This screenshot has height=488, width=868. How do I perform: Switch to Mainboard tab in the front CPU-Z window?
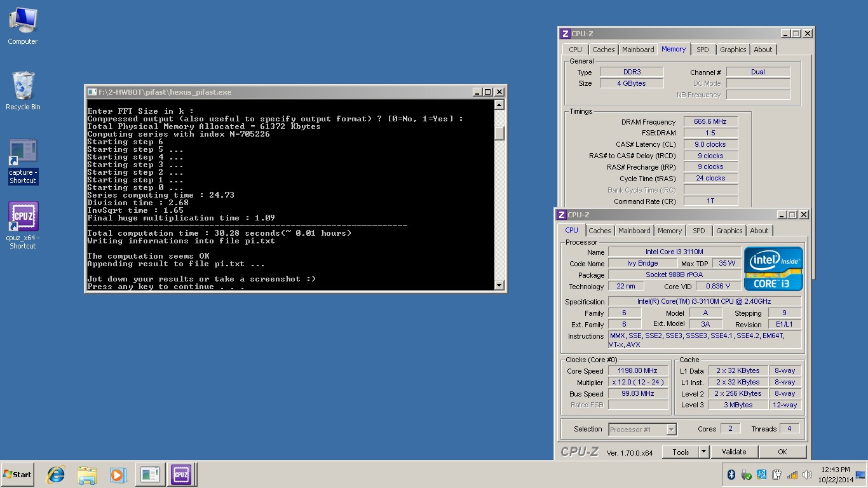(634, 231)
